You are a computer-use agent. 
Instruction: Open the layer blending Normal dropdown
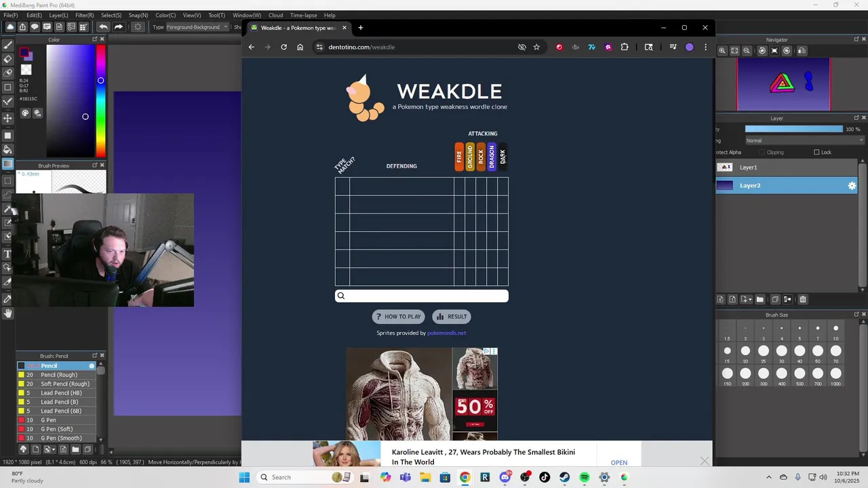coord(804,140)
